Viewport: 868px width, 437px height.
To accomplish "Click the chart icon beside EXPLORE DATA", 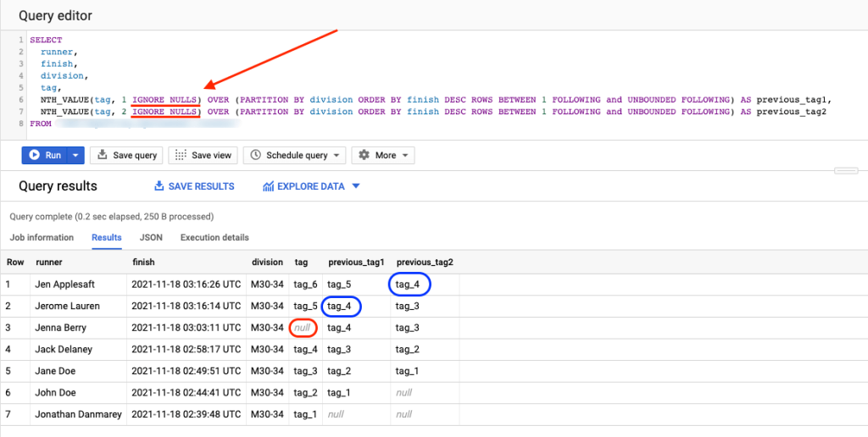I will pos(269,186).
